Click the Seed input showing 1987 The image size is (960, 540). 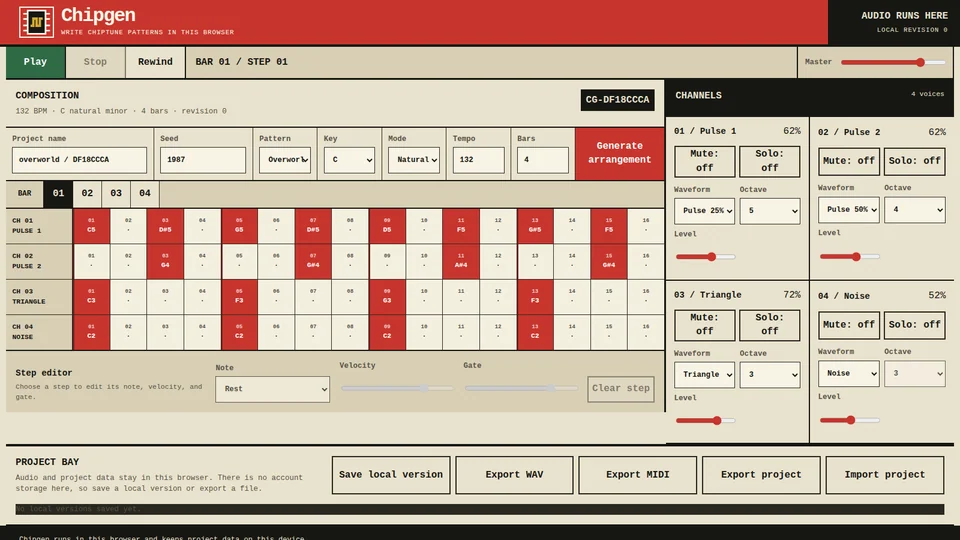(x=203, y=160)
